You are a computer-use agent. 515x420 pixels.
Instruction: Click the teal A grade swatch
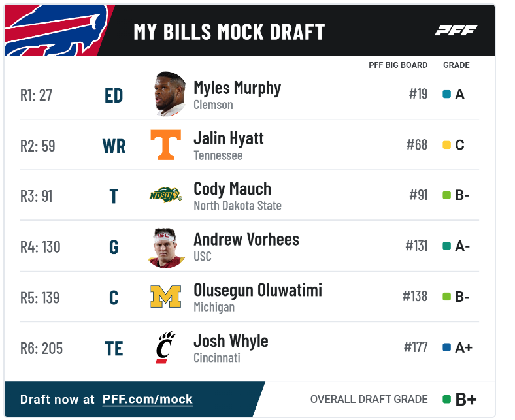click(x=446, y=94)
